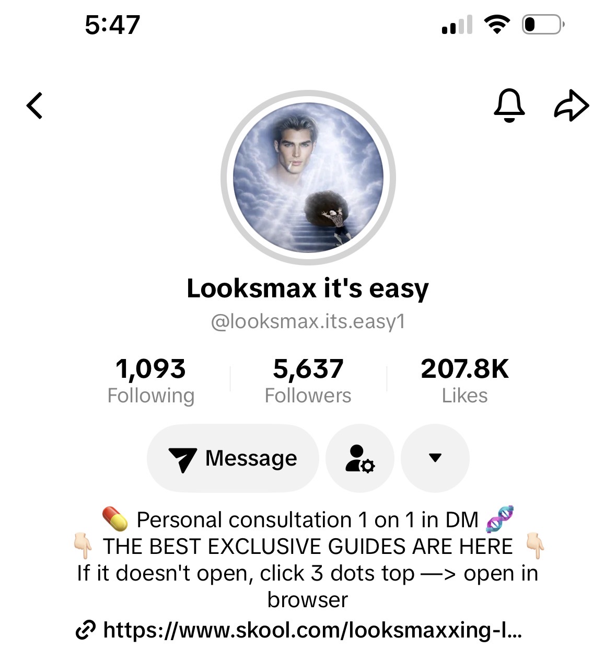Tap the friend settings person icon

tap(360, 458)
